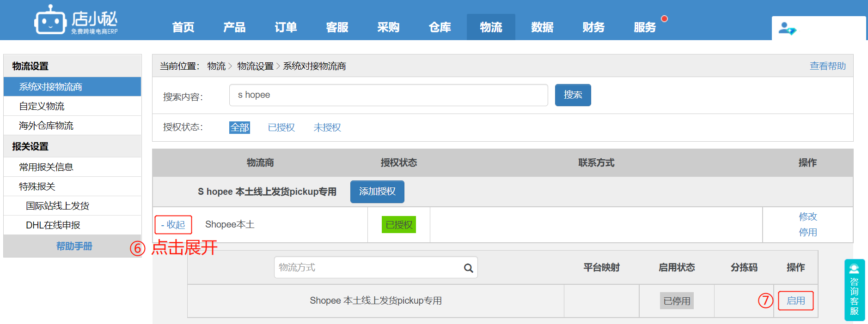Focus the 搜索内容 input field
Screen dimensions: 868x324
pos(389,95)
